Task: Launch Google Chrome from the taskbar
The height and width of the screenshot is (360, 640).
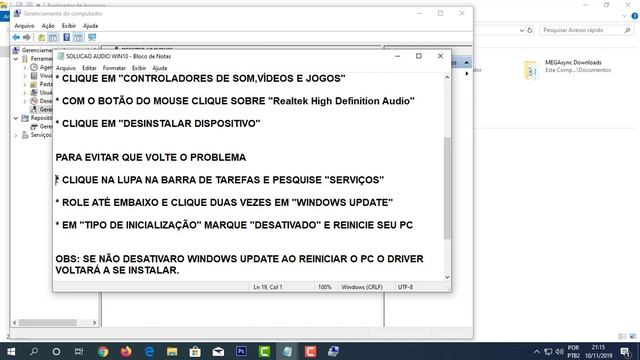Action: click(x=103, y=351)
